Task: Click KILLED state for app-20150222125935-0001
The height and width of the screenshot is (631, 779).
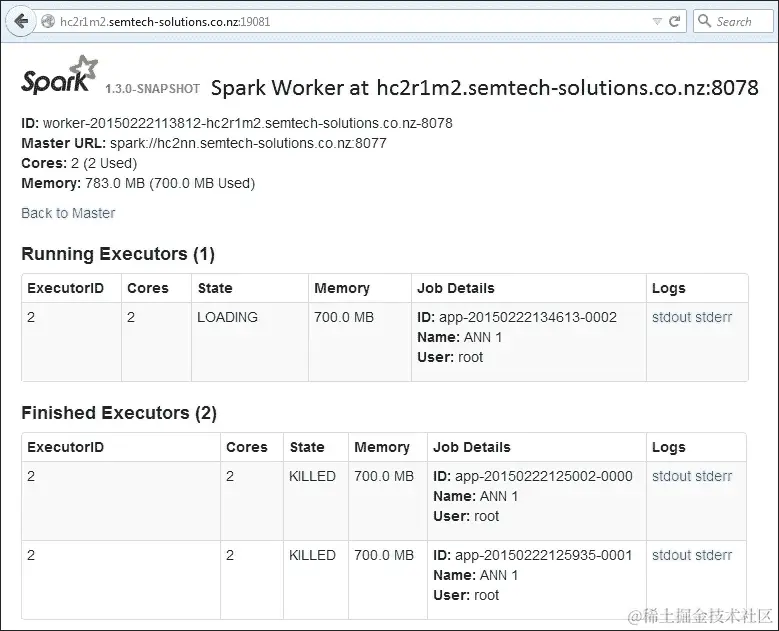Action: tap(312, 555)
